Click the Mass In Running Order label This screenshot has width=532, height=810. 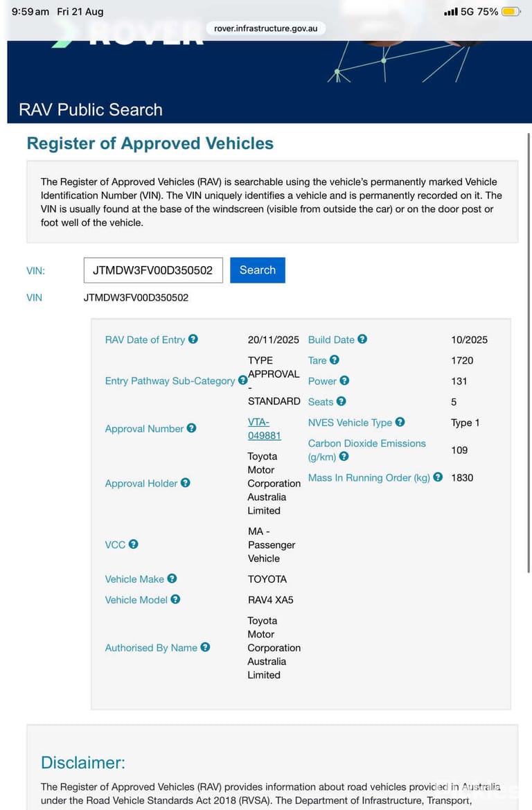369,478
